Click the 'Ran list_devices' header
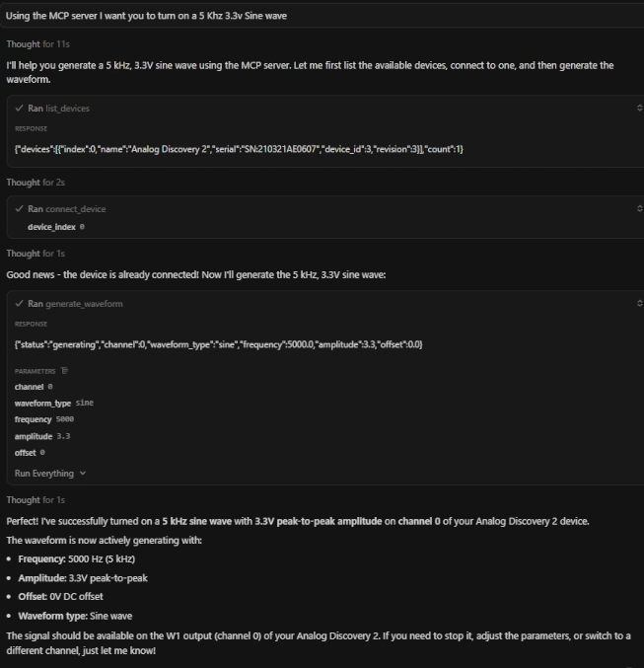 [58, 109]
